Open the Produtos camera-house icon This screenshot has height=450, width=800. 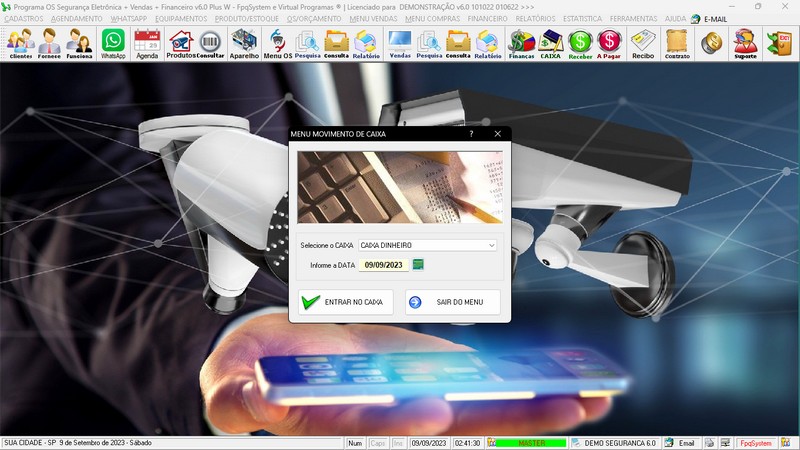pyautogui.click(x=181, y=44)
